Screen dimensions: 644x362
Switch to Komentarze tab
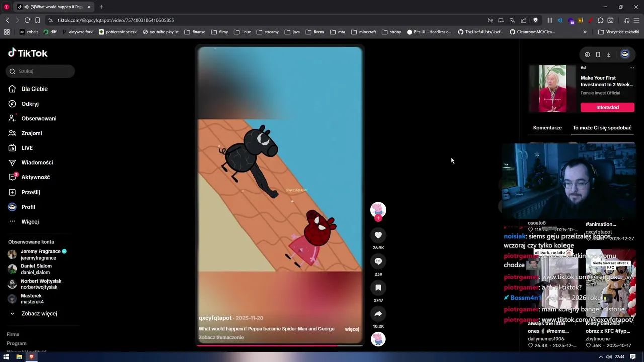click(547, 128)
